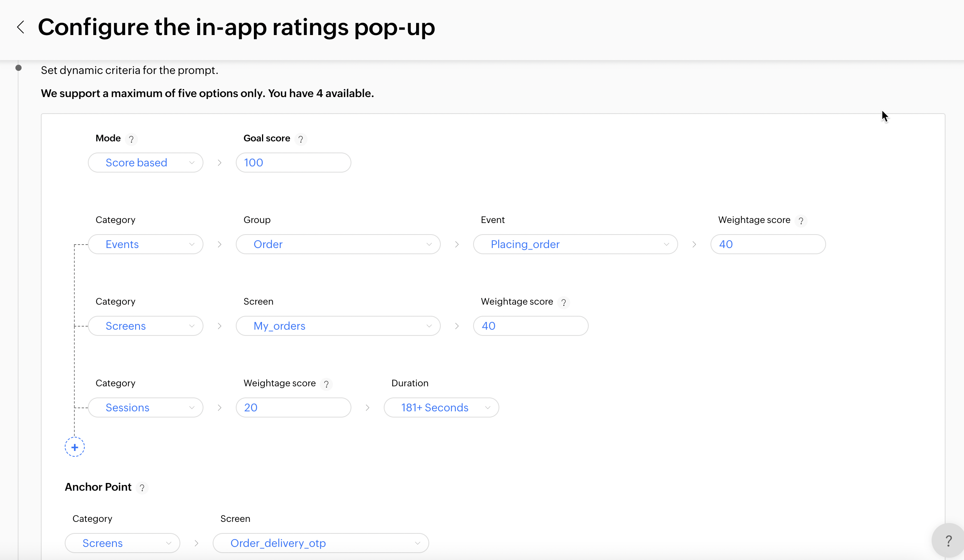Click the Screens row Weightage score help icon
This screenshot has width=964, height=560.
click(x=563, y=302)
